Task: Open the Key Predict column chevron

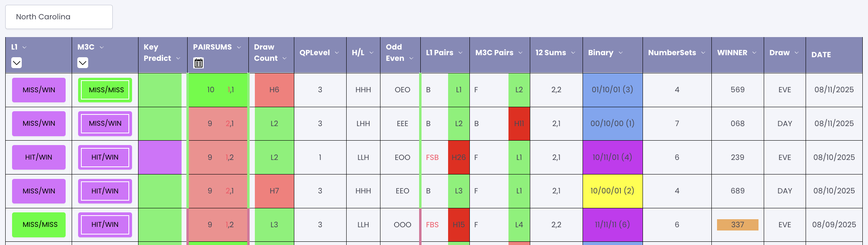Action: coord(178,58)
